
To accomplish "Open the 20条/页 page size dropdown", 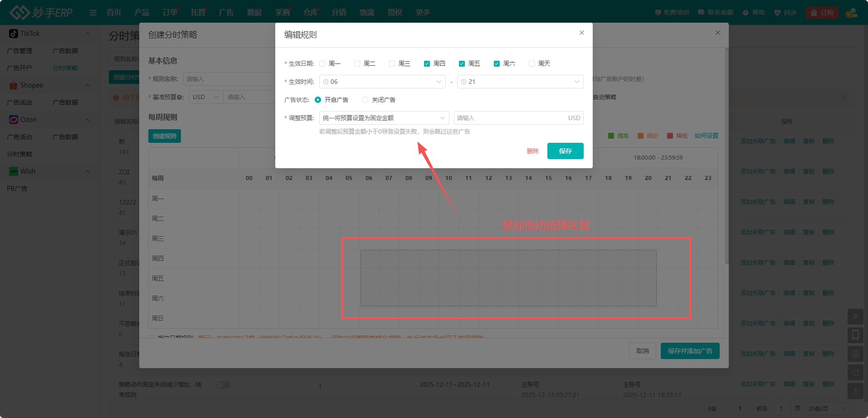I will pyautogui.click(x=827, y=408).
